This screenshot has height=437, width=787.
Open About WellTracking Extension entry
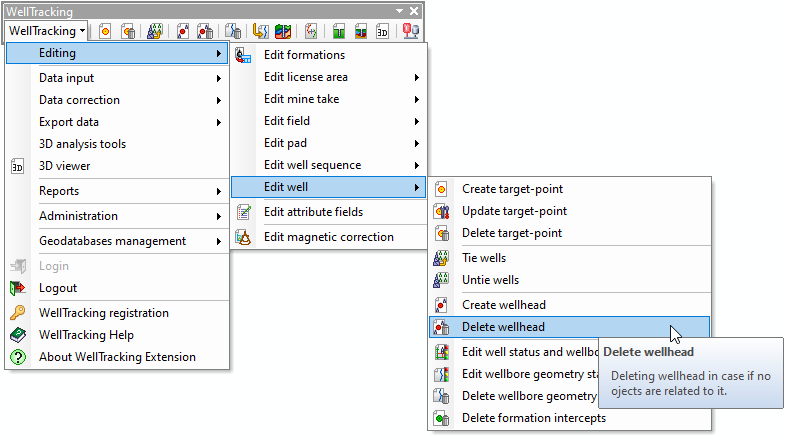[117, 357]
